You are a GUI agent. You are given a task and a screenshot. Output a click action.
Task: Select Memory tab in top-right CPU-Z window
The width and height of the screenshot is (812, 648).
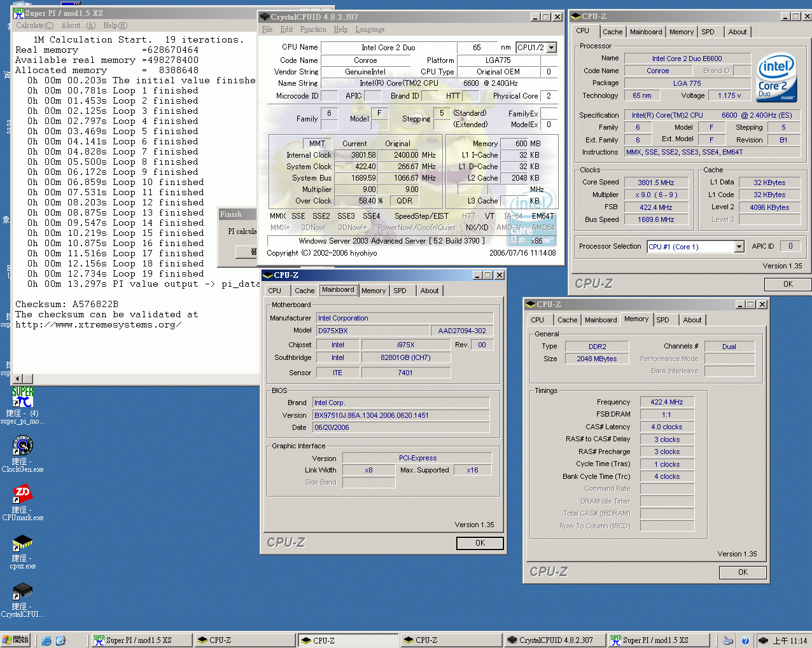coord(682,32)
